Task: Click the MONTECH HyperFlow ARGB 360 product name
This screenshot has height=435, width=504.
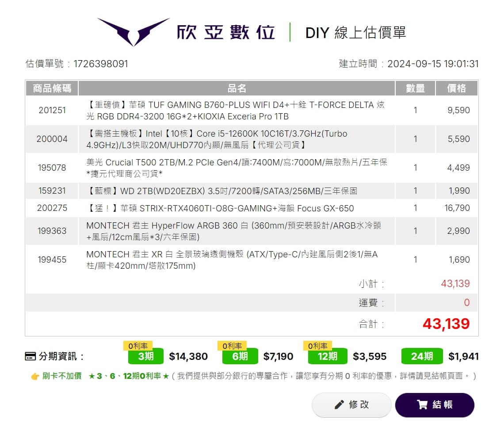Action: (234, 231)
